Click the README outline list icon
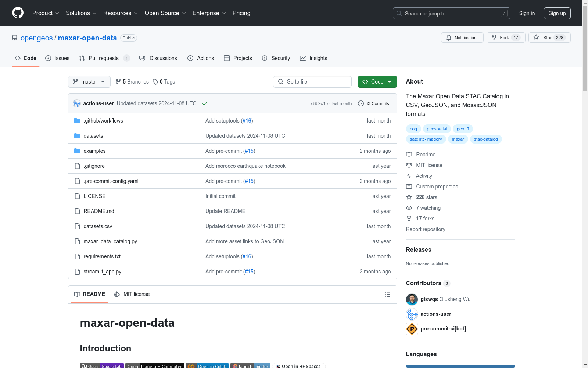588x368 pixels. tap(387, 294)
